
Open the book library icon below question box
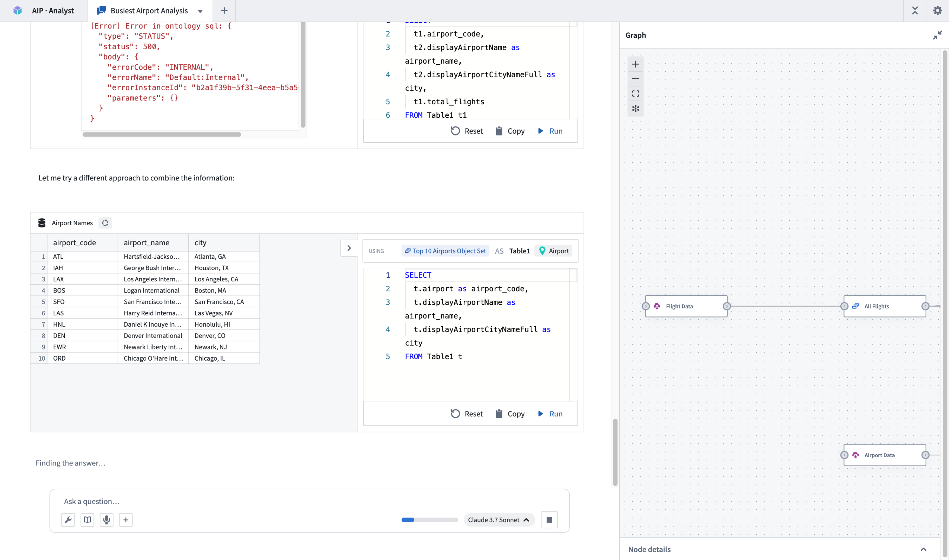coord(87,519)
